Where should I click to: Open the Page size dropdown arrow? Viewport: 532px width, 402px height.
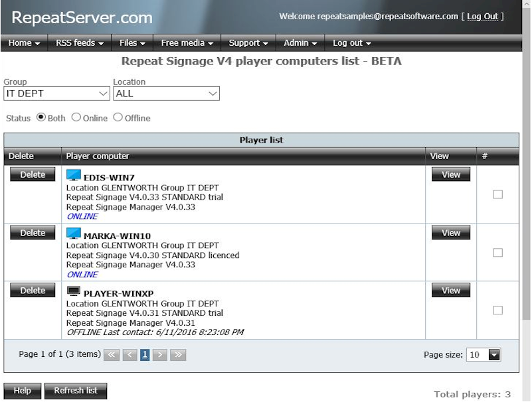click(x=494, y=355)
